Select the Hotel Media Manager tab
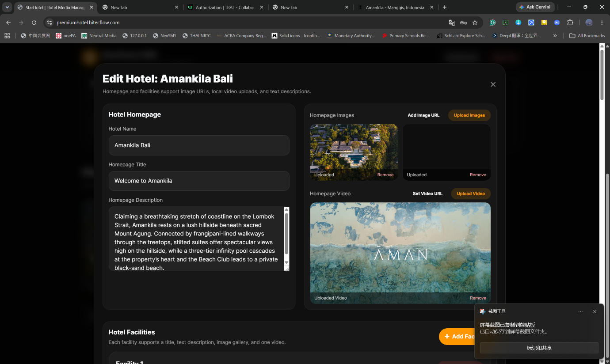 tap(55, 8)
